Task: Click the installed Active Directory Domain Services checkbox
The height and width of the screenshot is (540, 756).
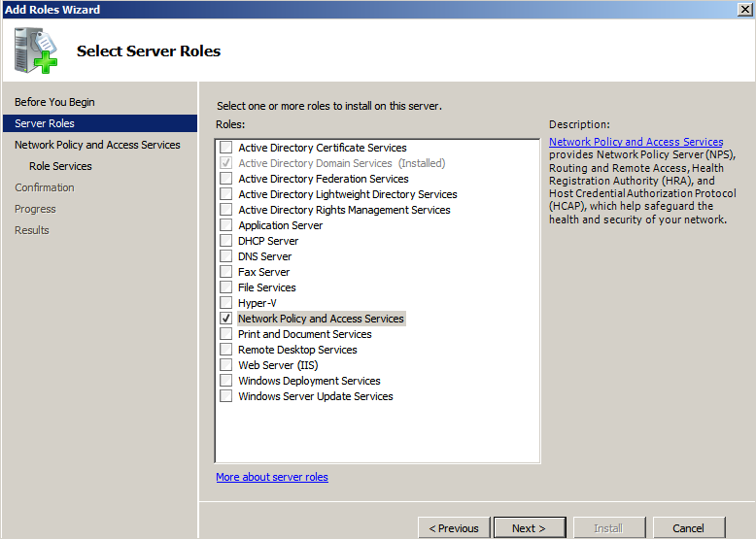Action: 225,163
